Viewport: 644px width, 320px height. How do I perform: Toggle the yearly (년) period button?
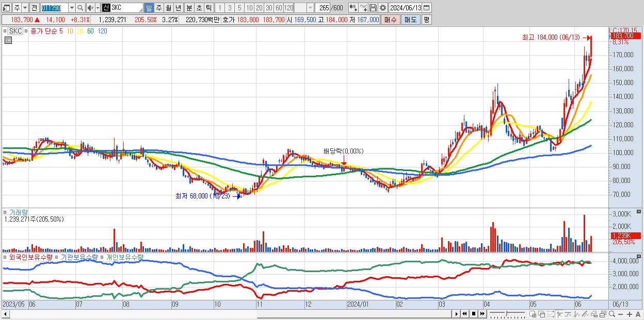178,8
